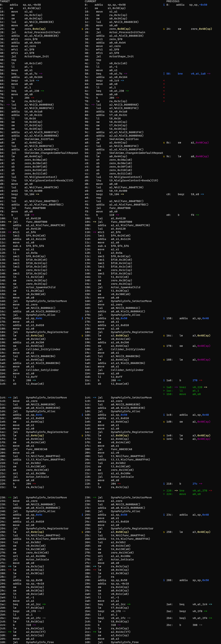221x644 pixels.
Task: Click "bnez v0,220" in the PREVIOUS column
Action: [x=191, y=387]
